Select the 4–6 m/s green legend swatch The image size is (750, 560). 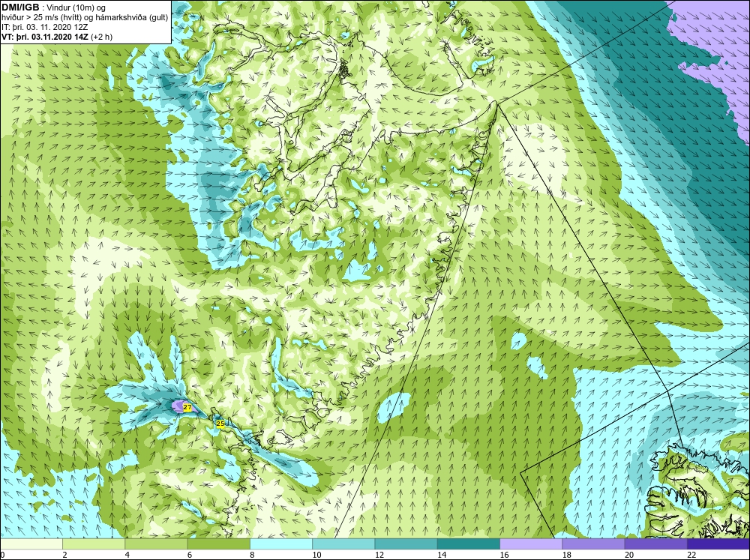pyautogui.click(x=156, y=544)
